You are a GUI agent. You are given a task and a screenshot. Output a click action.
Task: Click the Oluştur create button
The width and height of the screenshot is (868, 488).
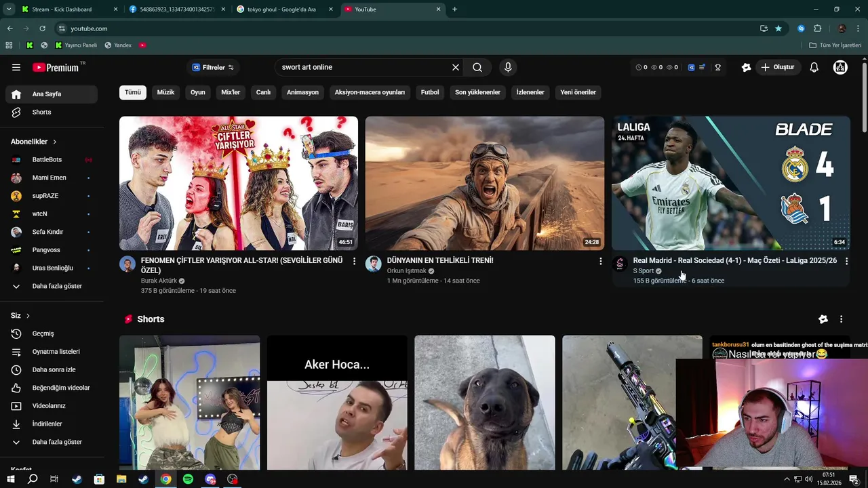[777, 67]
